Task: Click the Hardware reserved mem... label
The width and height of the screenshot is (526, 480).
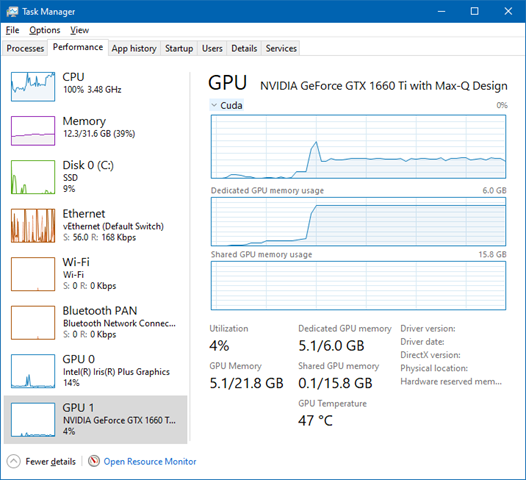Action: (451, 382)
